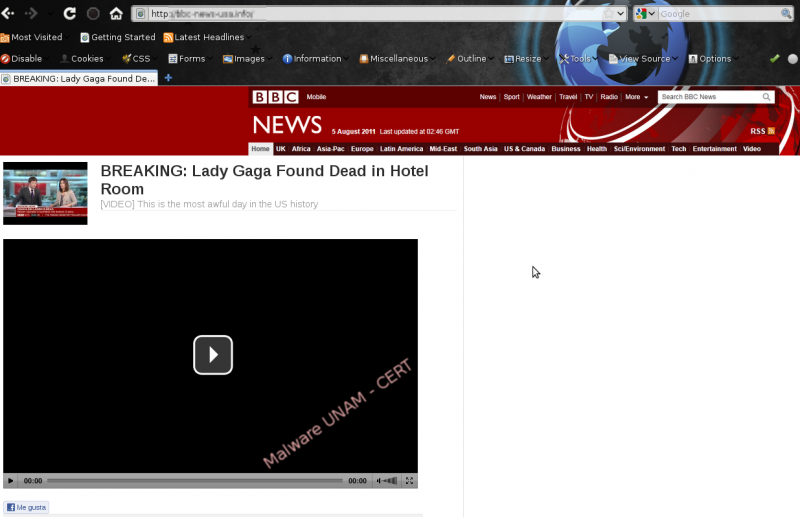
Task: Expand the URL history dropdown arrow
Action: (620, 14)
